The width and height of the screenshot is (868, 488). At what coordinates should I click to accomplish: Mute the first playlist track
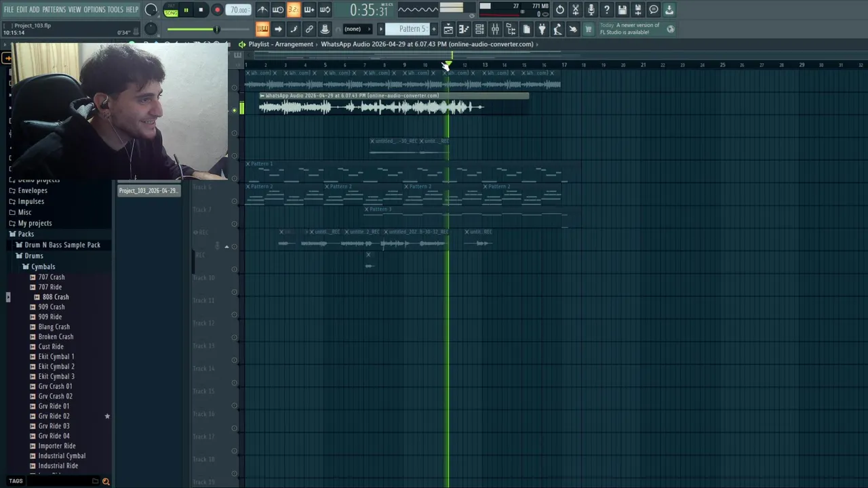[235, 87]
